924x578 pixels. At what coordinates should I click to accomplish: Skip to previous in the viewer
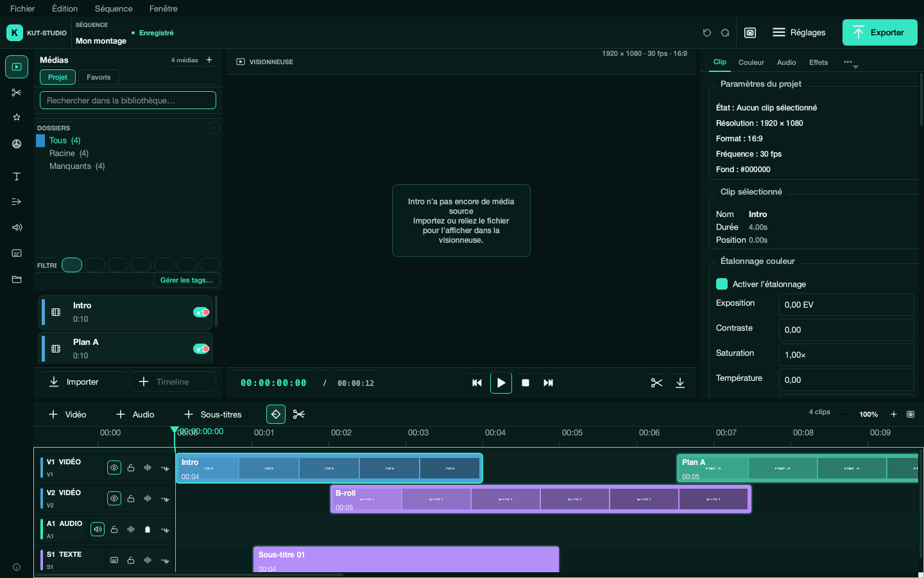(477, 383)
